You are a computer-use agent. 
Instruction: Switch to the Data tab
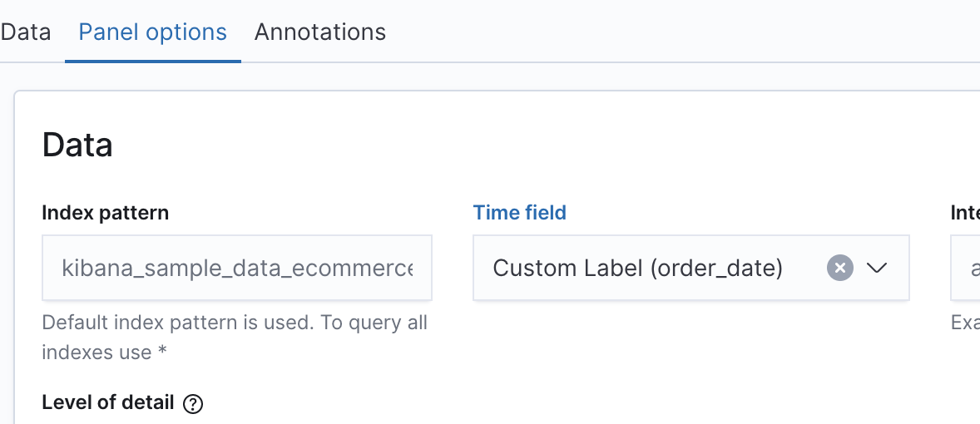[x=25, y=32]
